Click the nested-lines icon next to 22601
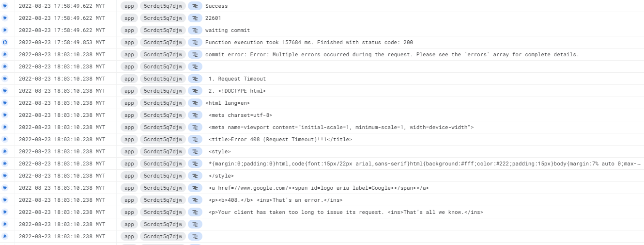 195,18
